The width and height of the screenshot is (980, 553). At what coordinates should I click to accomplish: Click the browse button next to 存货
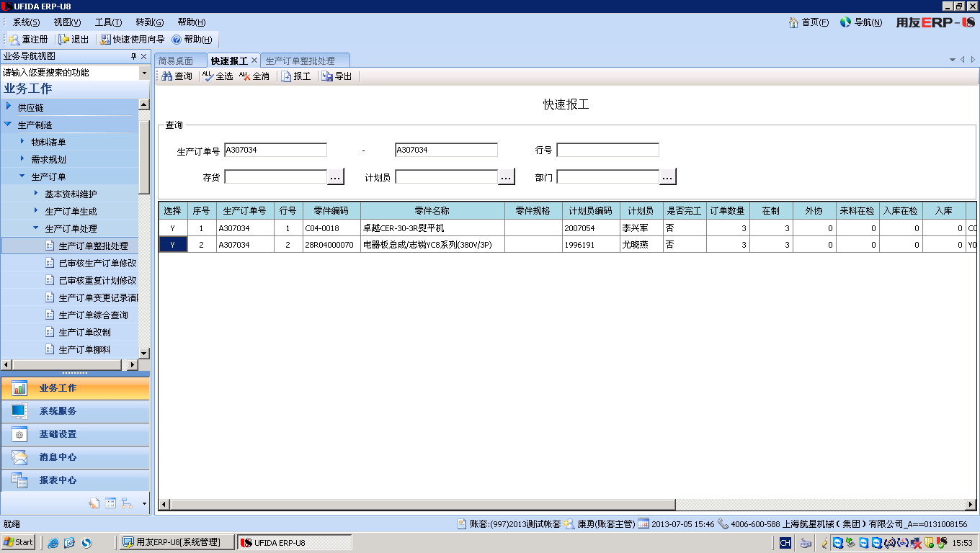click(x=336, y=177)
